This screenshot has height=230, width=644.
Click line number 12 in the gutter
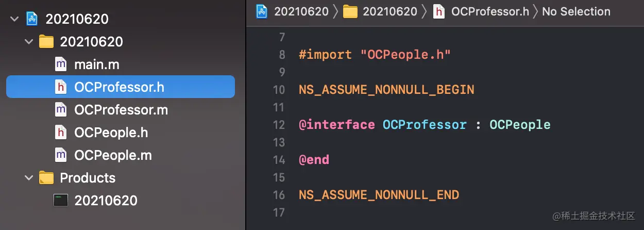click(x=279, y=125)
